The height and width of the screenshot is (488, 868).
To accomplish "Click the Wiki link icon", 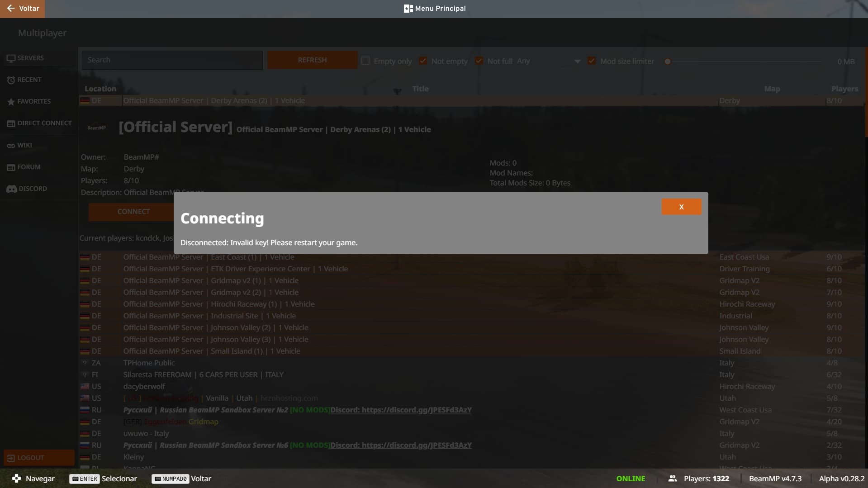I will 11,146.
